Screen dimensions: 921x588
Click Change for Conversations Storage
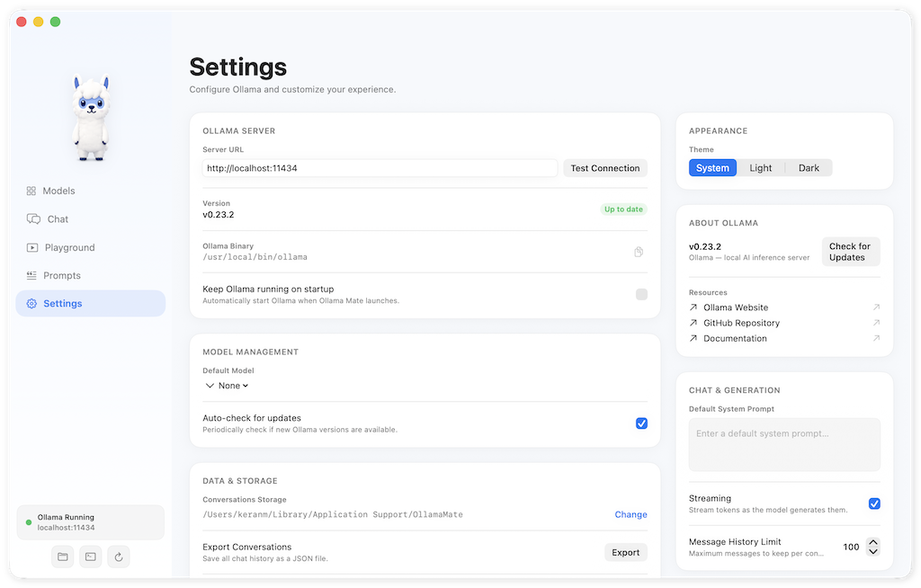tap(630, 514)
